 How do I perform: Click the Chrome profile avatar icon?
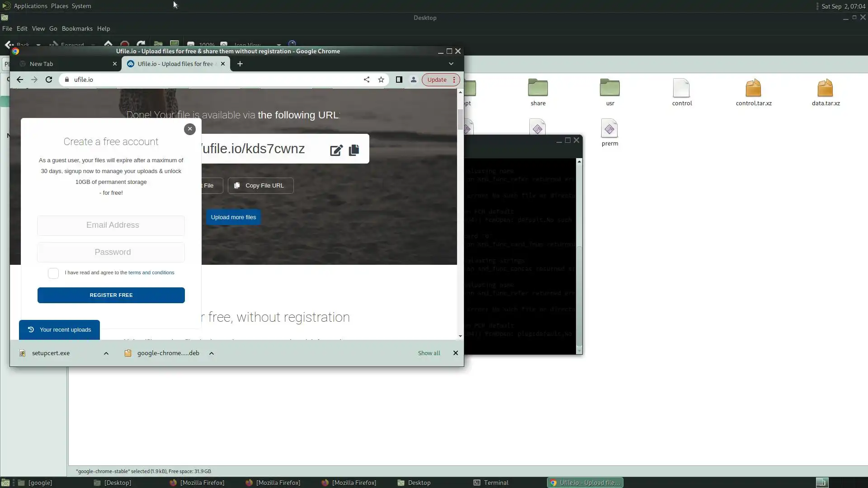point(413,80)
